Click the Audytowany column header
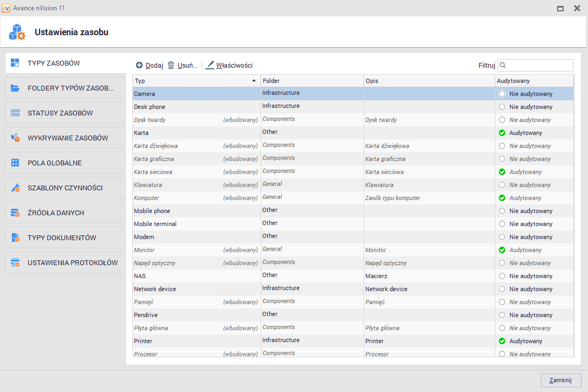The height and width of the screenshot is (392, 588). pyautogui.click(x=533, y=81)
